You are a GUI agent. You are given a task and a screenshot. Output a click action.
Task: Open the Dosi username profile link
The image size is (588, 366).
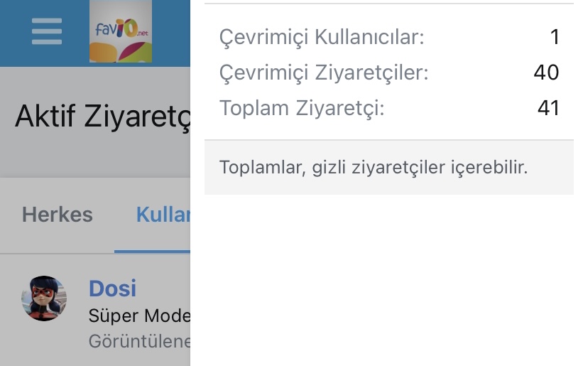tap(112, 289)
